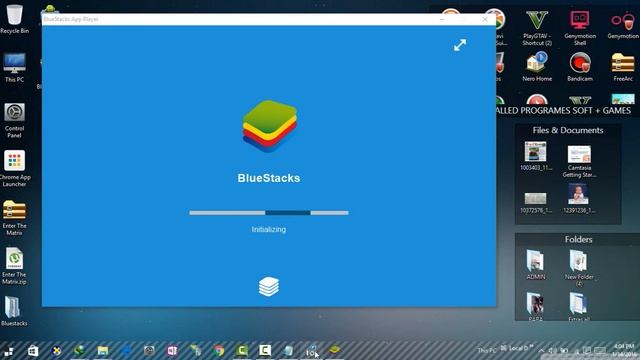640x360 pixels.
Task: Select the Camtasia Getting Star... file
Action: [x=579, y=161]
